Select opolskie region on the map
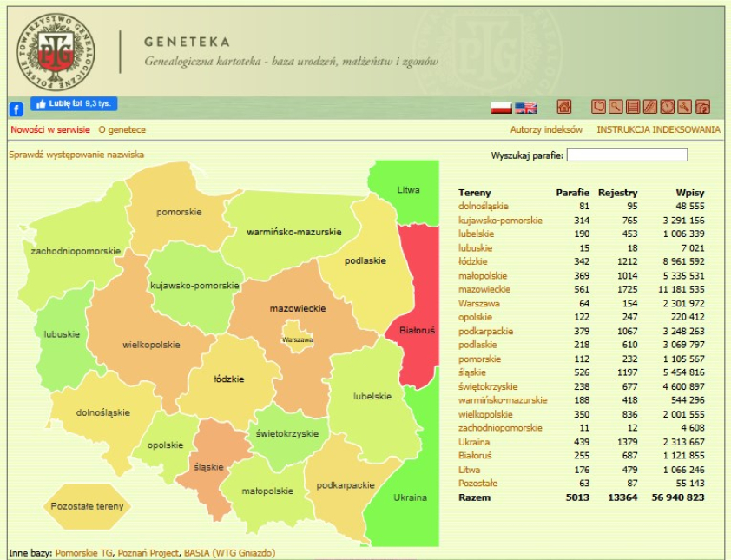 click(166, 445)
